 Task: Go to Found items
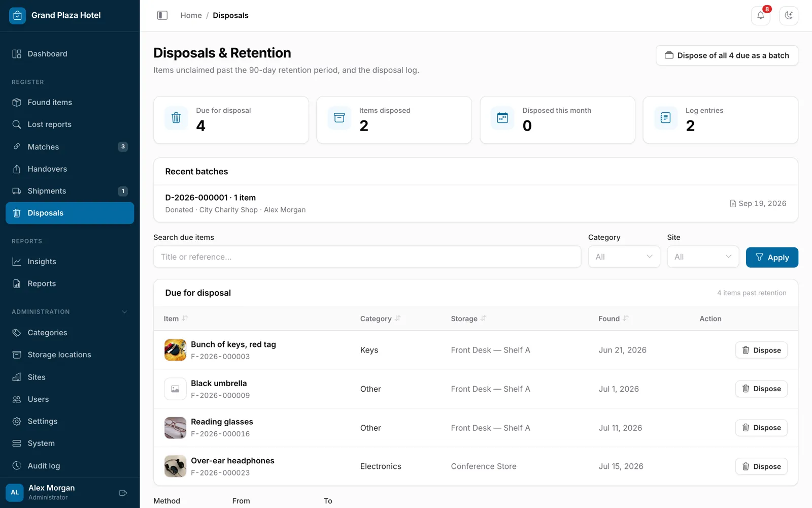70,102
